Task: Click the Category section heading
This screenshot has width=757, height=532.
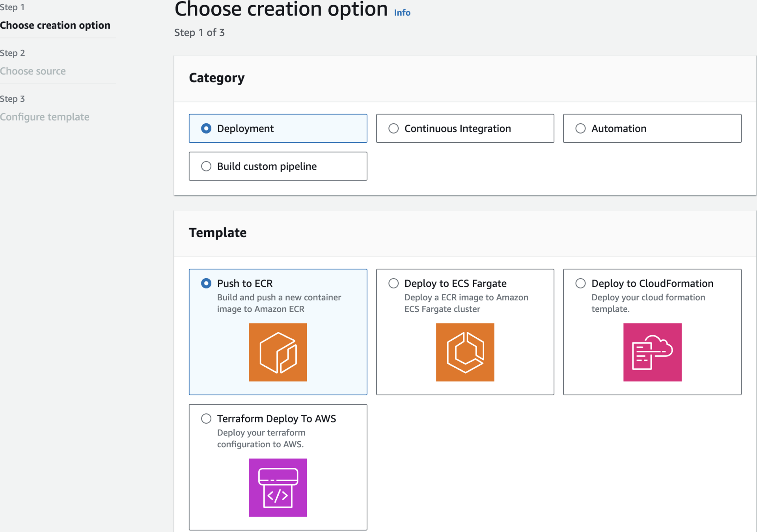Action: coord(216,78)
